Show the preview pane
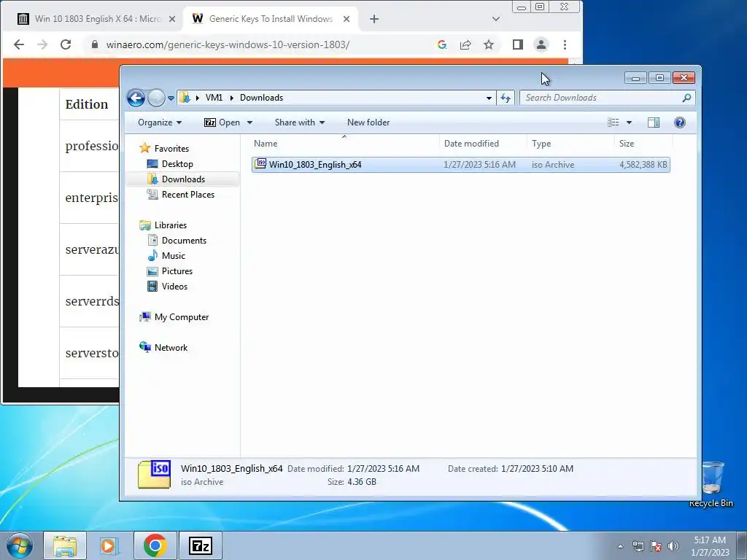 [654, 122]
